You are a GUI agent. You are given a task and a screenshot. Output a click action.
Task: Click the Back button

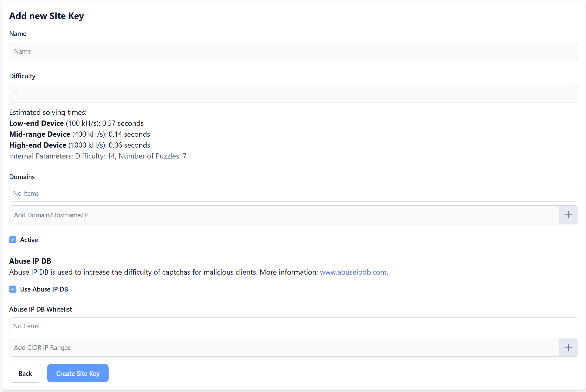tap(25, 373)
